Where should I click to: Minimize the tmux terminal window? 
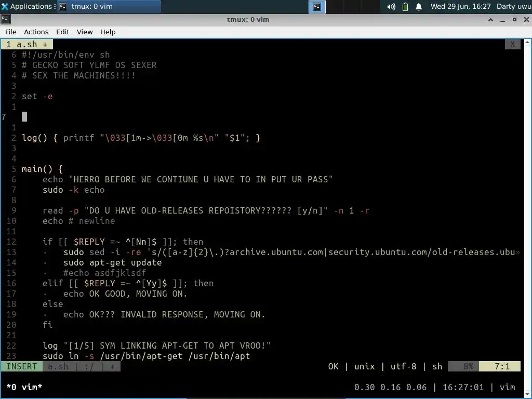pos(502,20)
